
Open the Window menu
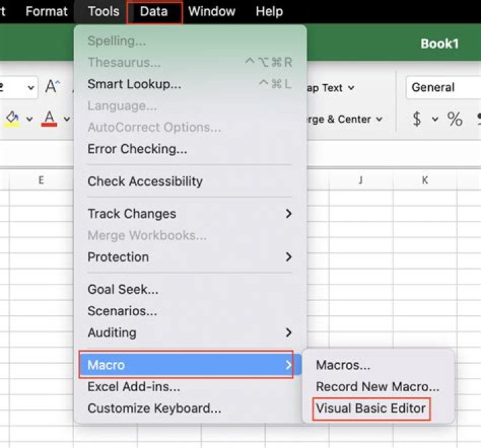tap(212, 11)
